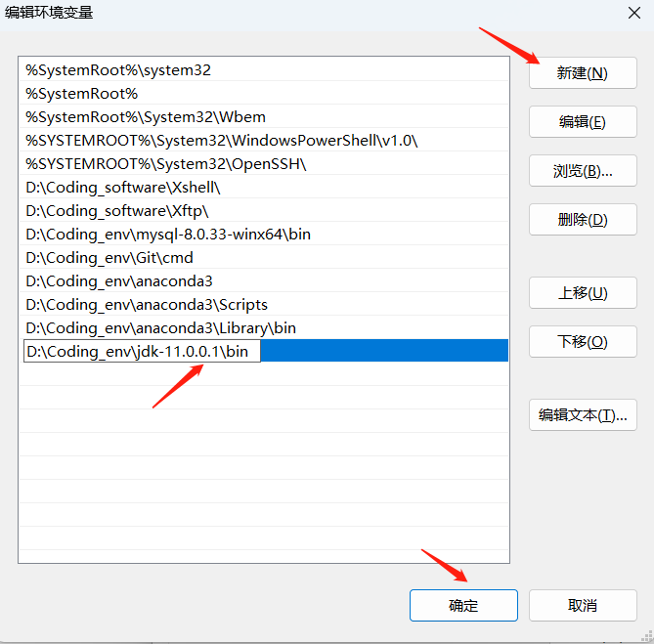
Task: Open the 浏览(B)... browse button
Action: (x=583, y=170)
